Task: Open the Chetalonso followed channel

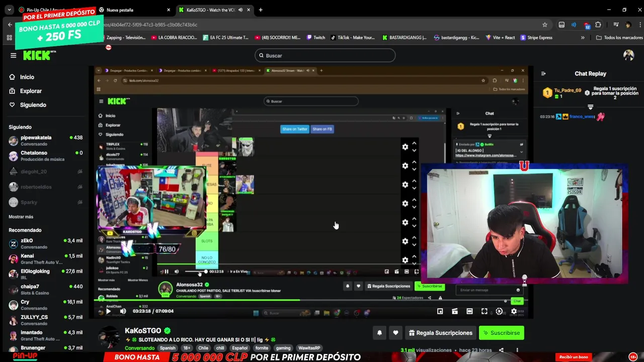Action: point(45,156)
